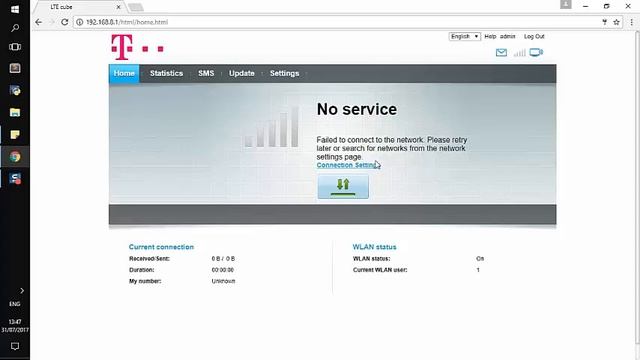The image size is (640, 360).
Task: Click the Connection Settings link
Action: [x=348, y=165]
